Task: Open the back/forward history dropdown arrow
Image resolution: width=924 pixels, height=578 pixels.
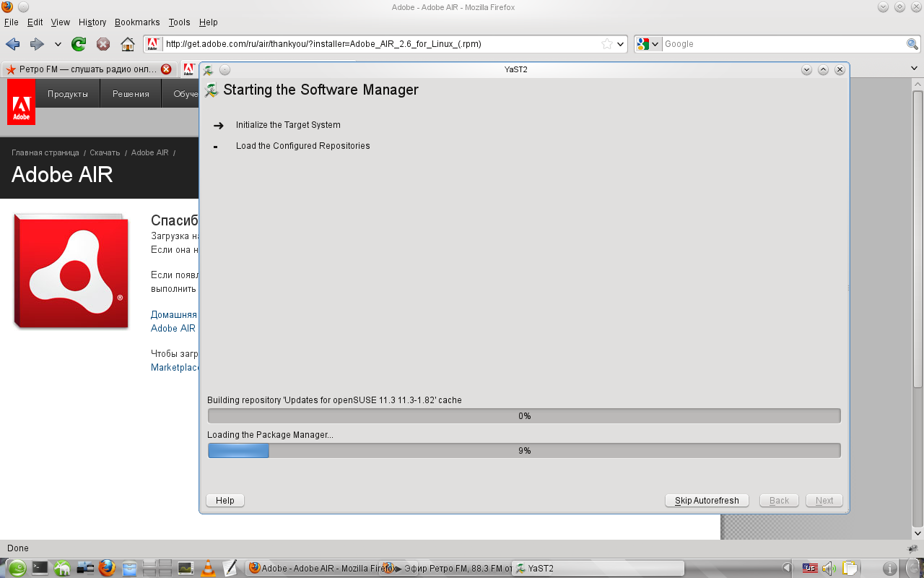Action: [x=58, y=44]
